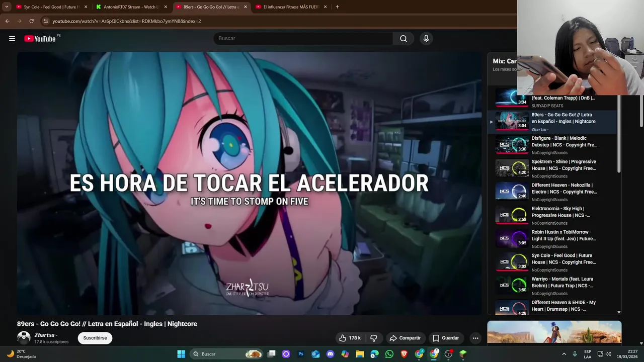
Task: Click the Windows taskbar Buscar search box
Action: tap(227, 354)
